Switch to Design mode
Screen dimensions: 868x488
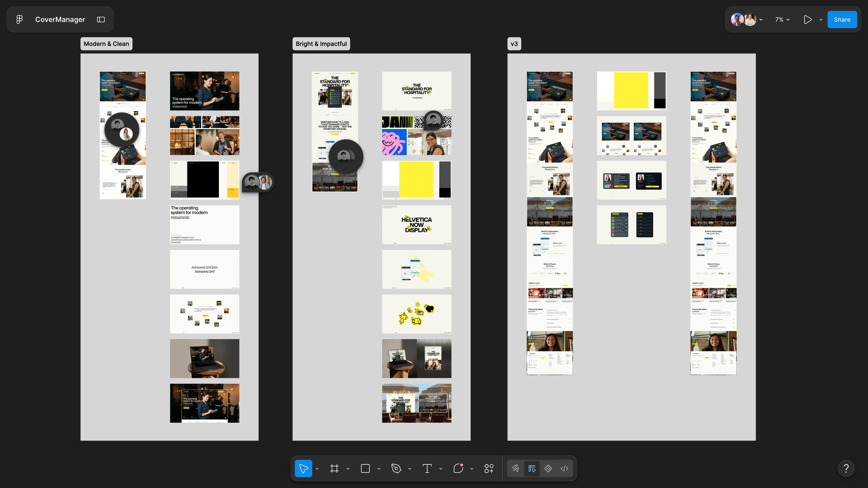[x=532, y=468]
